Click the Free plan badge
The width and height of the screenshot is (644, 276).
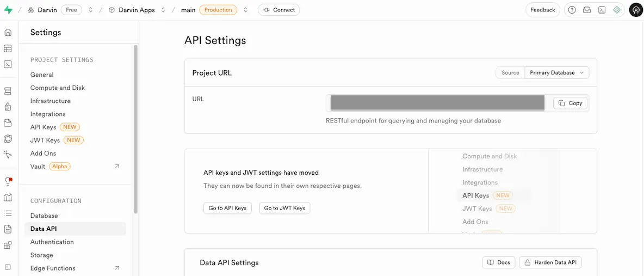pos(71,10)
